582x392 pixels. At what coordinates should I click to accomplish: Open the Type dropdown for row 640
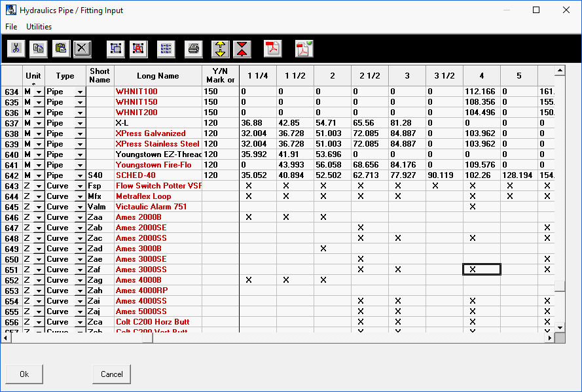pyautogui.click(x=80, y=154)
